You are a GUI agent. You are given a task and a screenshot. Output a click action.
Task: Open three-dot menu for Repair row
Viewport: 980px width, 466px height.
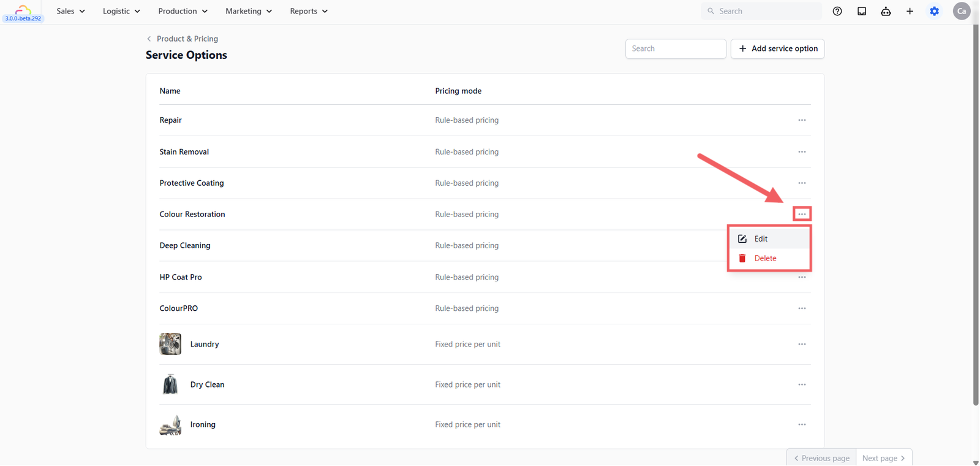point(802,120)
